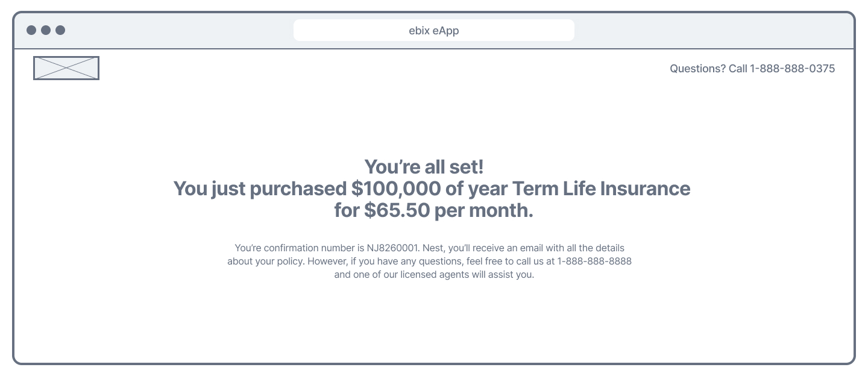Viewport: 868px width, 379px height.
Task: Click "about your policy" paragraph text
Action: (x=265, y=262)
